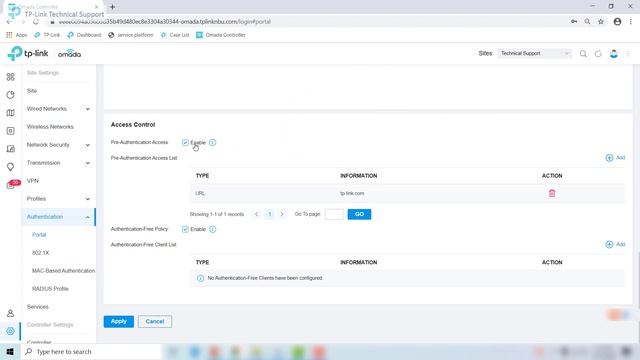
Task: Open the Devices icon in sidebar
Action: click(x=11, y=131)
